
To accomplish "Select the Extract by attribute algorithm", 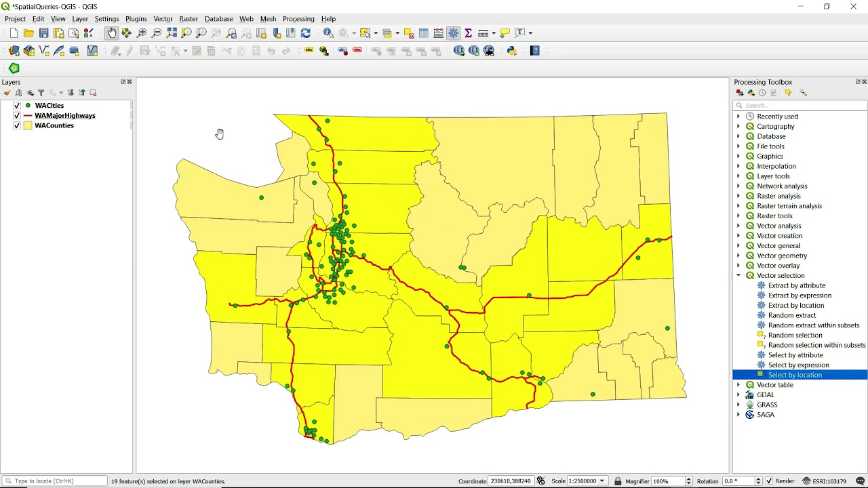I will [x=796, y=285].
